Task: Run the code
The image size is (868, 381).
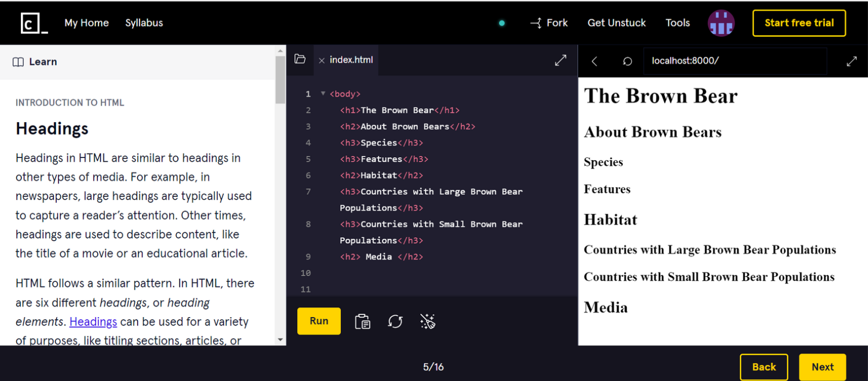Action: click(x=319, y=321)
